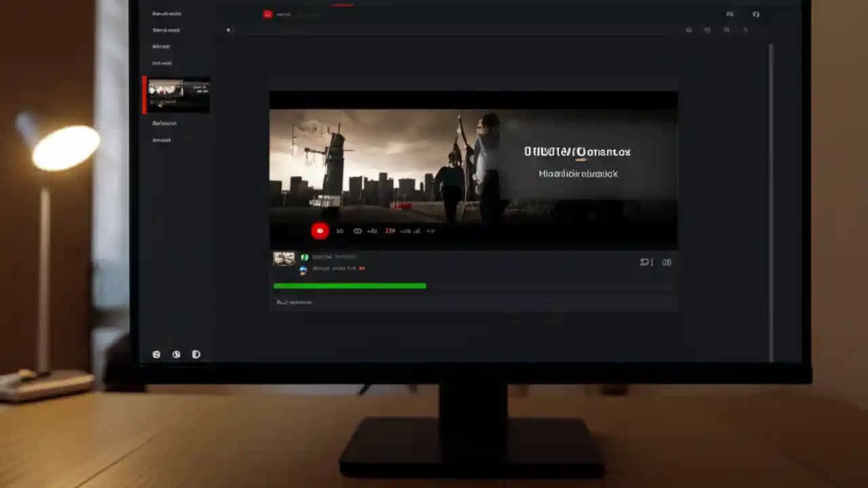Toggle the small status dot next to the second sidebar item
Viewport: 868px width, 488px height.
[228, 30]
